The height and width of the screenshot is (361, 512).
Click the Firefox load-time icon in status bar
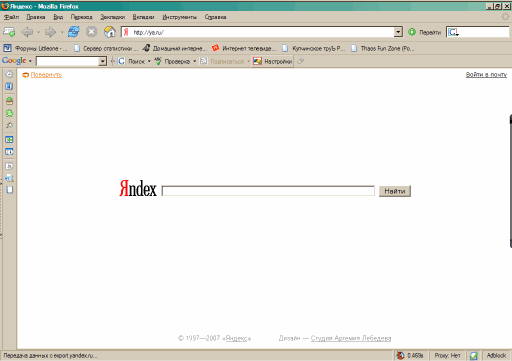[400, 356]
